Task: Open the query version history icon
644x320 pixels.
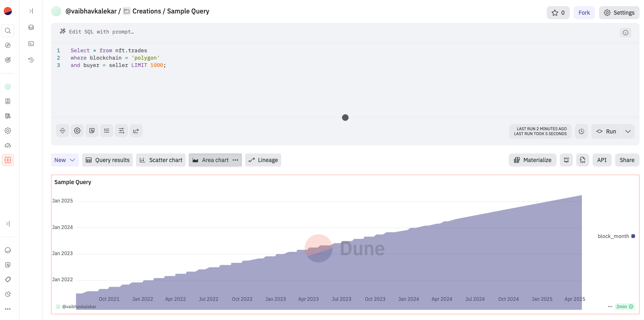Action: pyautogui.click(x=31, y=60)
